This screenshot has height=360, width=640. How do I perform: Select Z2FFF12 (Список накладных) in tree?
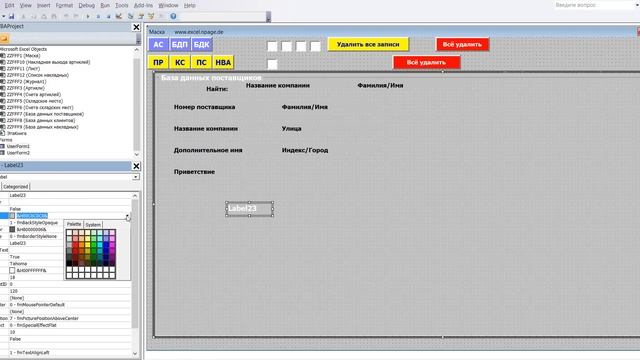[38, 75]
